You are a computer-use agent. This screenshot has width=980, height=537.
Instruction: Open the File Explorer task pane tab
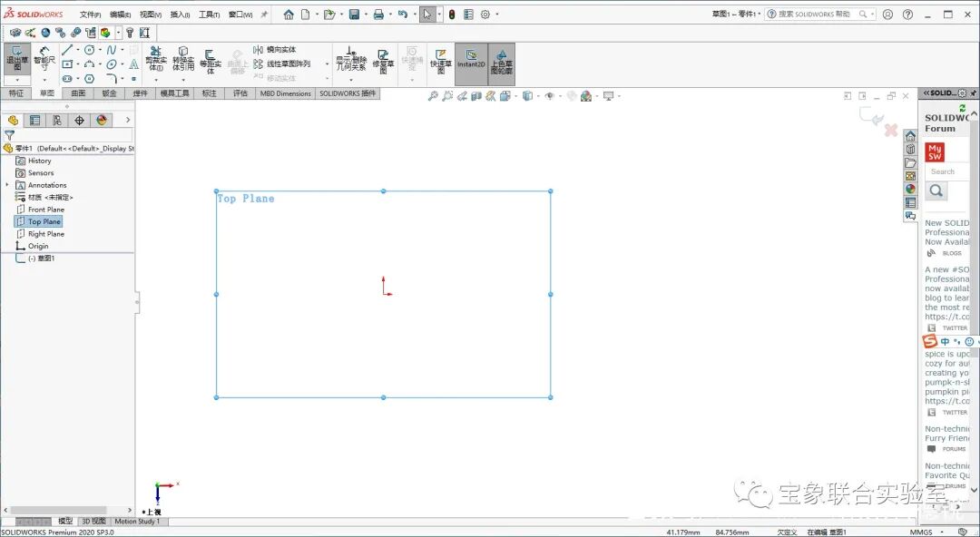click(911, 162)
